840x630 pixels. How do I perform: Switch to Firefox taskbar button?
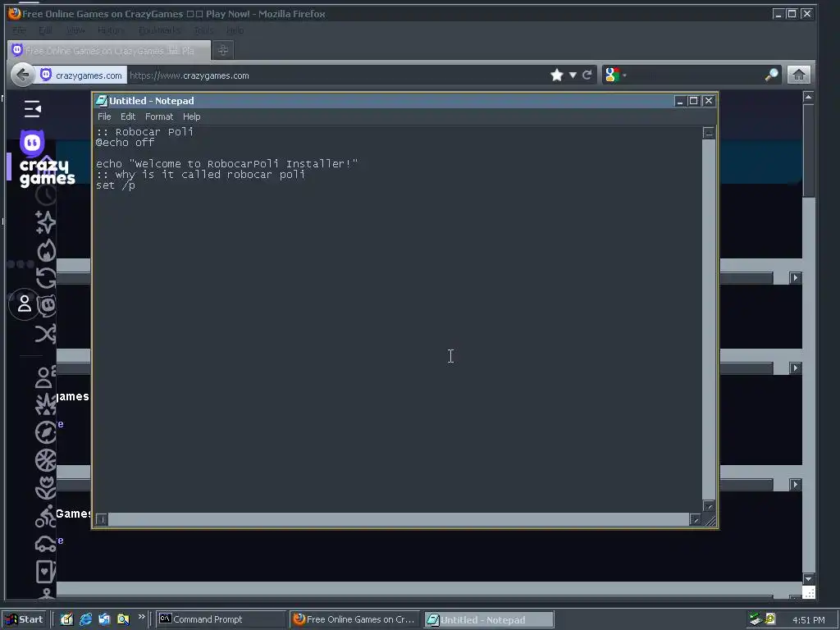click(354, 619)
